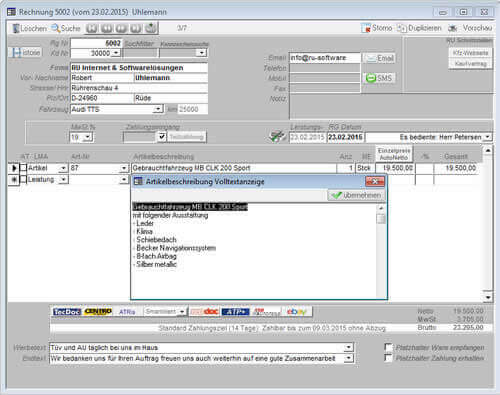
Task: Click übernehmen to accept the text
Action: point(356,195)
